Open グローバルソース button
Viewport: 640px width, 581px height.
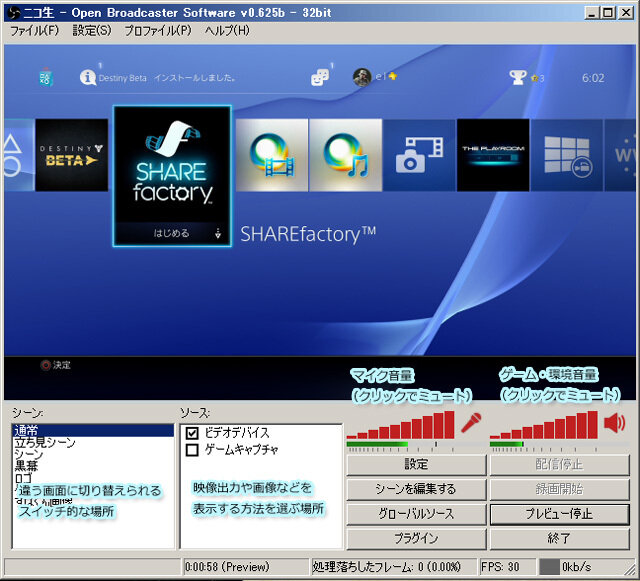pyautogui.click(x=416, y=514)
